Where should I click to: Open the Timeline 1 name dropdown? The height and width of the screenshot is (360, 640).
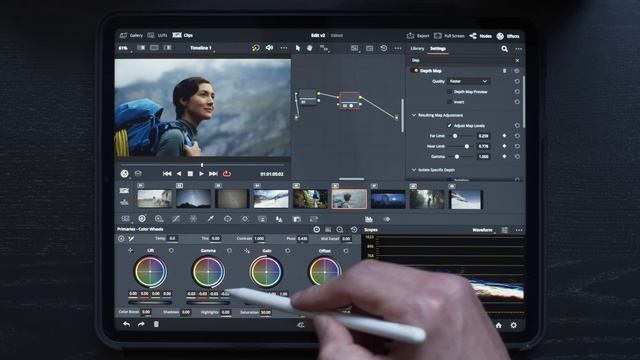201,48
